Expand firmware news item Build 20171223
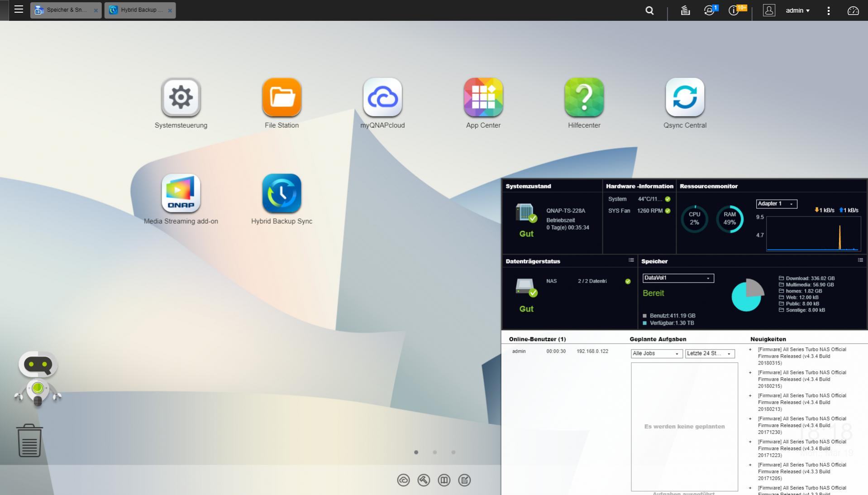The image size is (868, 495). [x=802, y=449]
